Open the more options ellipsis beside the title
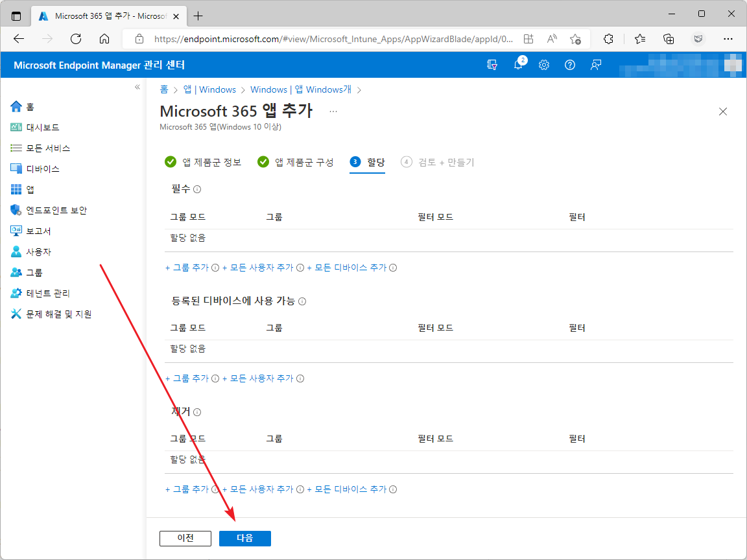Viewport: 747px width, 560px height. tap(333, 111)
